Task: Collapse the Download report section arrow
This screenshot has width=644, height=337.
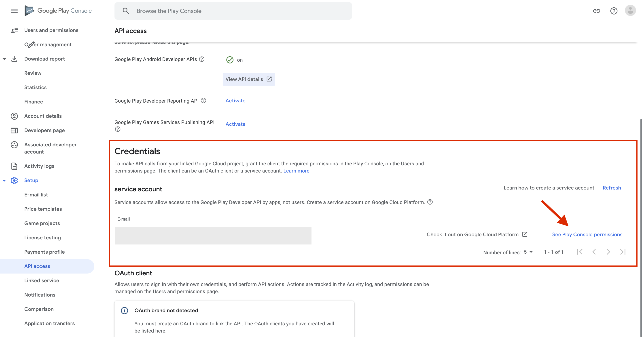Action: pyautogui.click(x=4, y=59)
